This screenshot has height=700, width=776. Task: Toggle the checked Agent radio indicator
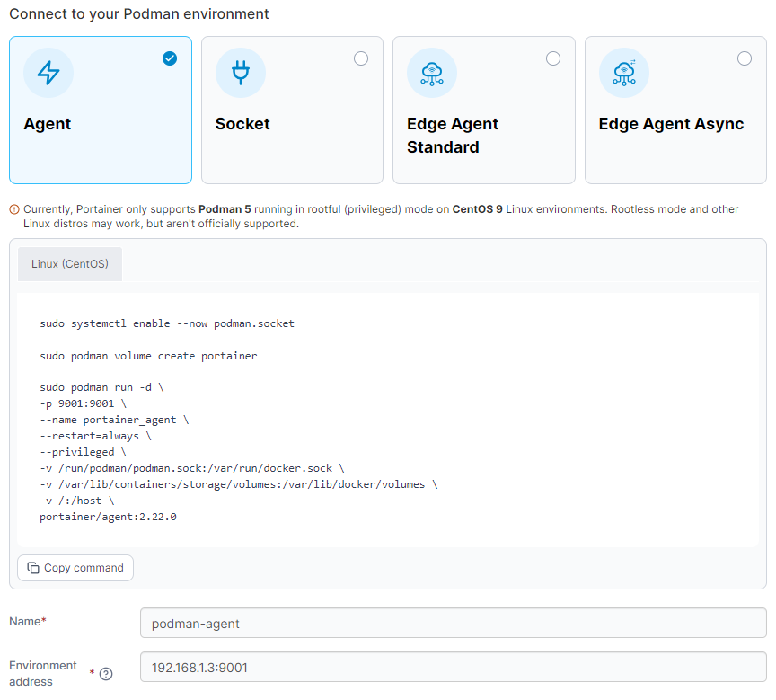(170, 58)
